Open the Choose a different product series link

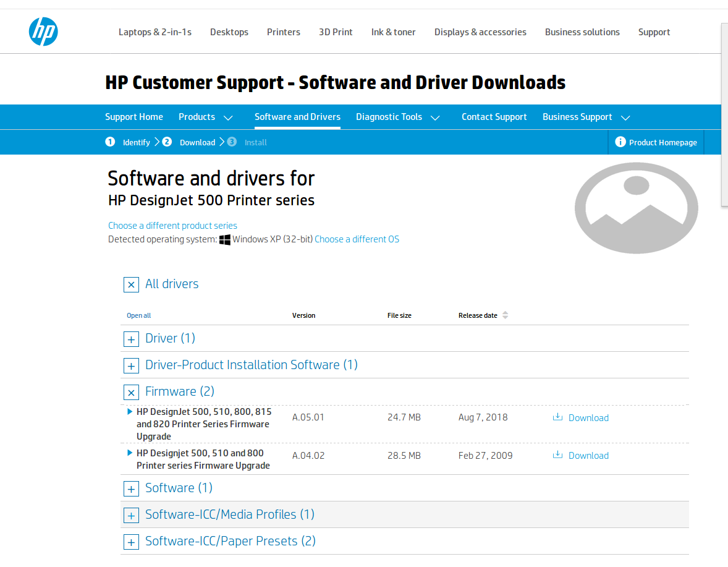[172, 226]
